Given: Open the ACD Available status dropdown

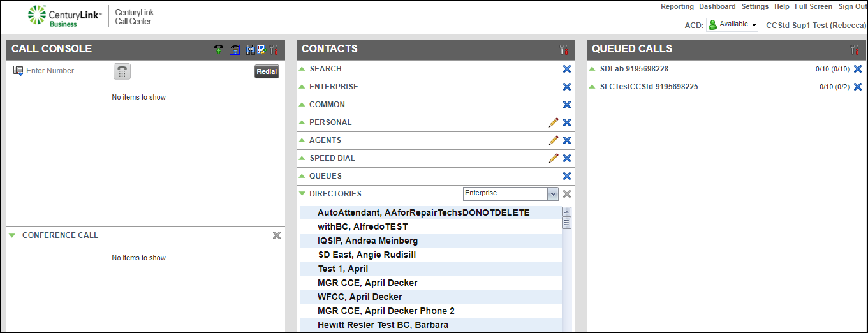Looking at the screenshot, I should (x=732, y=25).
